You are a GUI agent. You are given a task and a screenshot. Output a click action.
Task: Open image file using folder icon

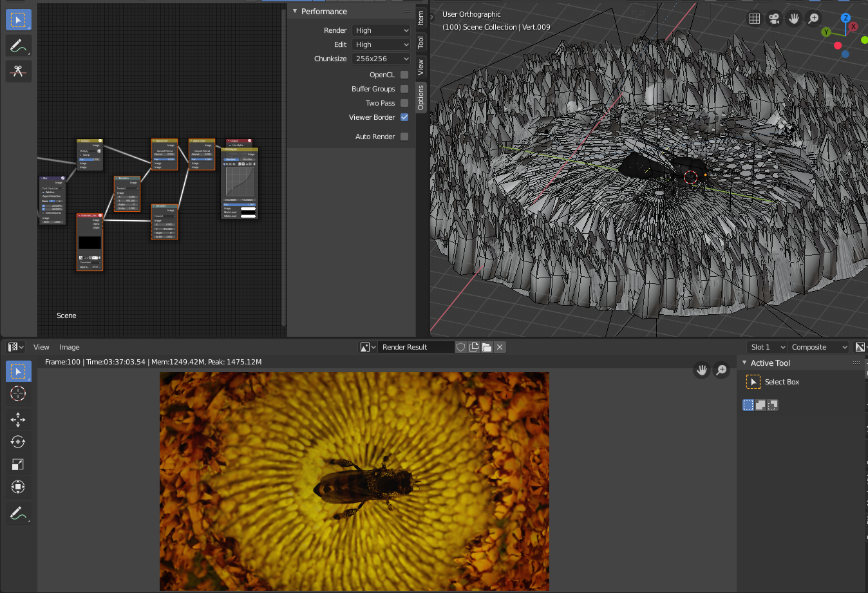pyautogui.click(x=487, y=347)
